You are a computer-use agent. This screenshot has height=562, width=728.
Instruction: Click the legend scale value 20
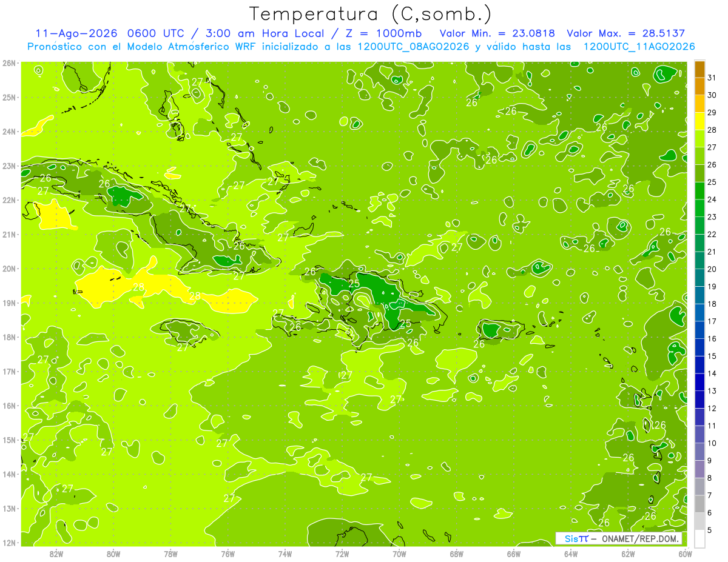[712, 269]
